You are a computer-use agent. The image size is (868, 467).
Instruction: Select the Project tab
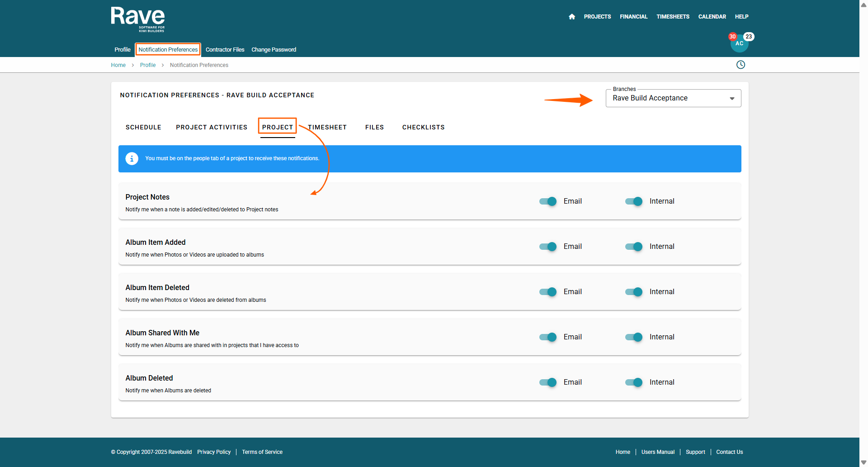point(278,127)
